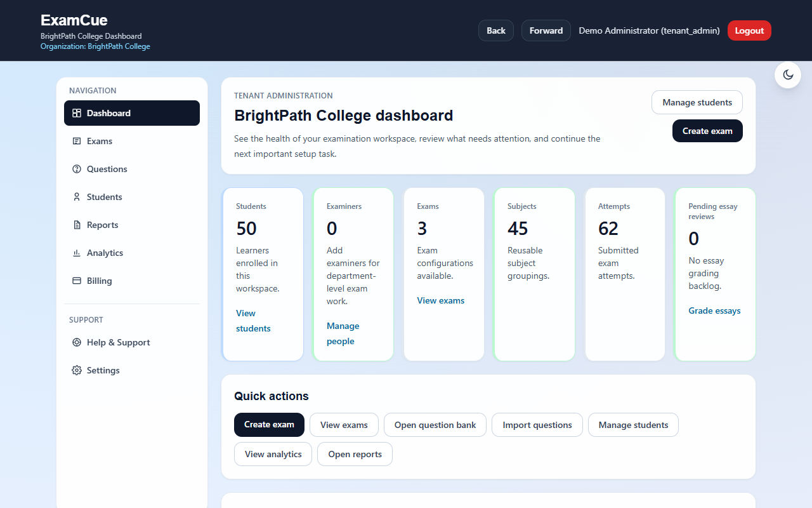
Task: Click the Attempts count 62
Action: [x=608, y=228]
